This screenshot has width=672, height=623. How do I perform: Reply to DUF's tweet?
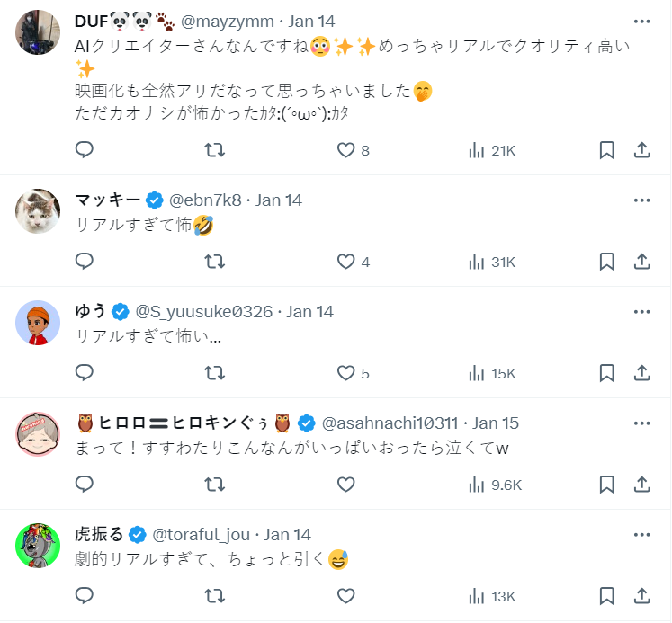(85, 150)
